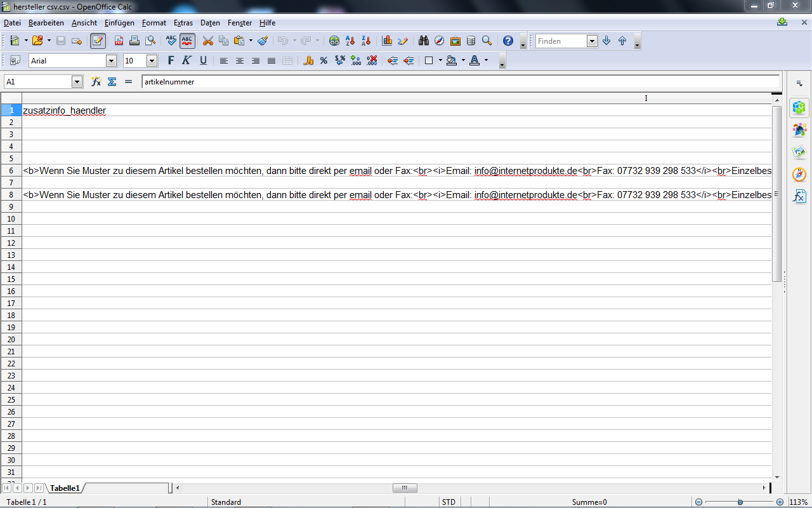Insert Chart icon
812x508 pixels.
(387, 41)
